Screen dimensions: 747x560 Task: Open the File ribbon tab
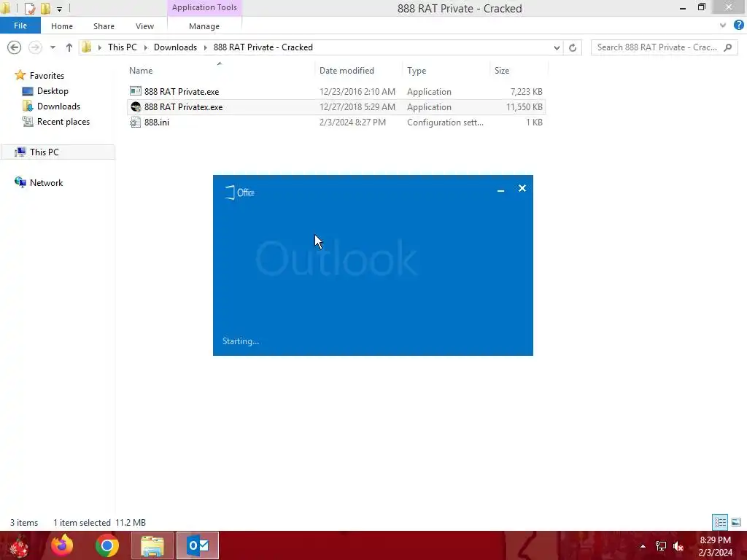click(20, 26)
